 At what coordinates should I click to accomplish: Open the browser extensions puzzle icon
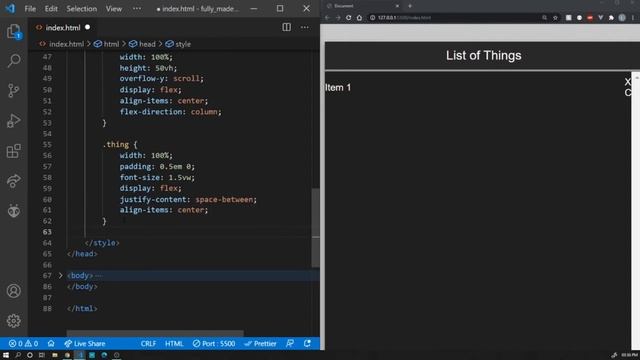pyautogui.click(x=611, y=18)
